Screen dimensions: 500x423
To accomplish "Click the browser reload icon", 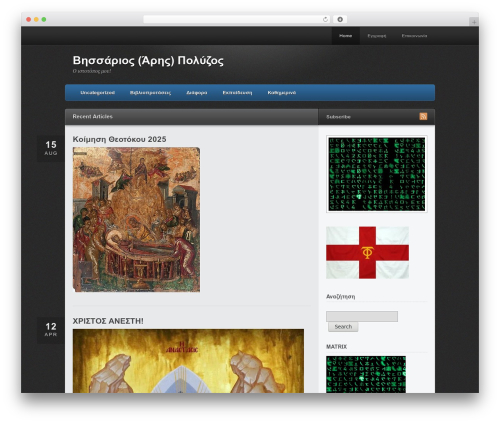I will click(325, 19).
